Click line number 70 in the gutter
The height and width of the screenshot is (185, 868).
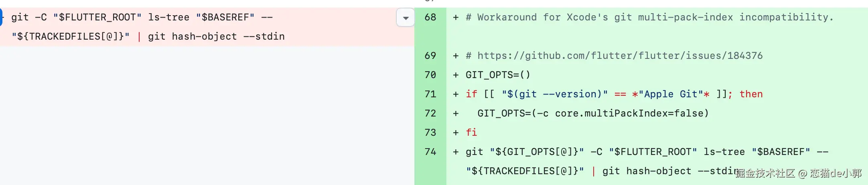click(x=430, y=75)
